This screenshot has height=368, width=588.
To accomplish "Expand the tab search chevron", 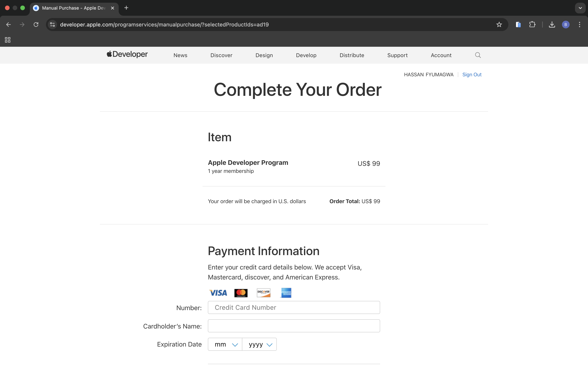I will (580, 8).
